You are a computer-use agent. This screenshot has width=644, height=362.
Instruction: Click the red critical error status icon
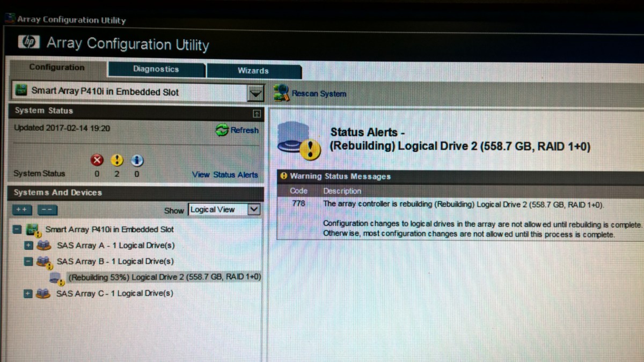coord(97,160)
